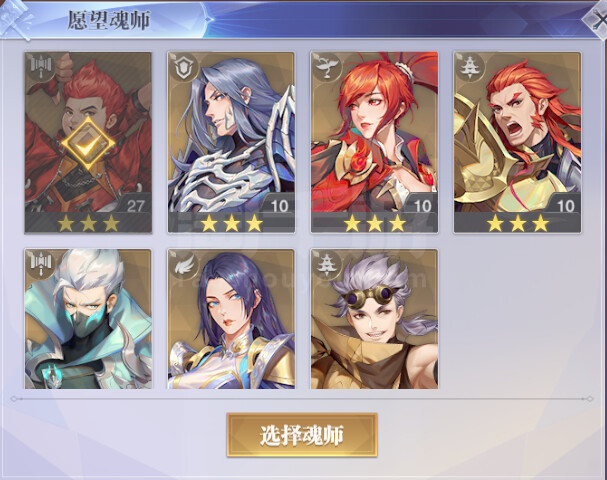Click the star rating on level 27 card
This screenshot has width=607, height=480.
click(88, 223)
